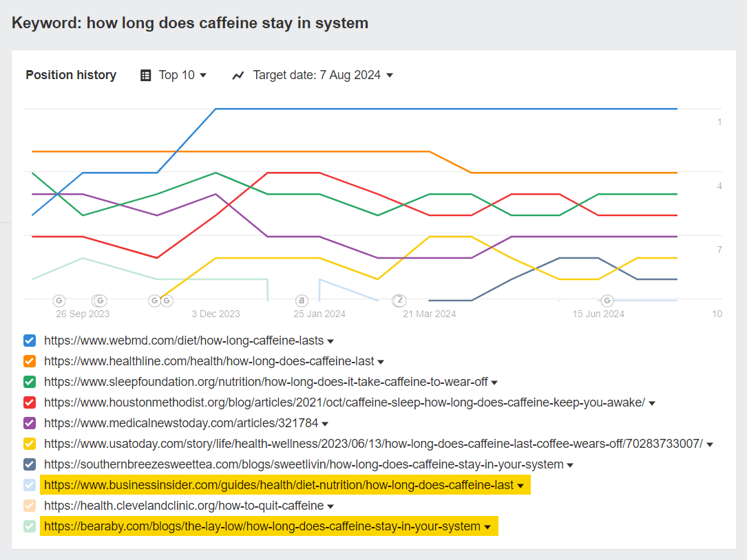
Task: Click the second Google marker after 26 Sep 2023
Action: 100,301
